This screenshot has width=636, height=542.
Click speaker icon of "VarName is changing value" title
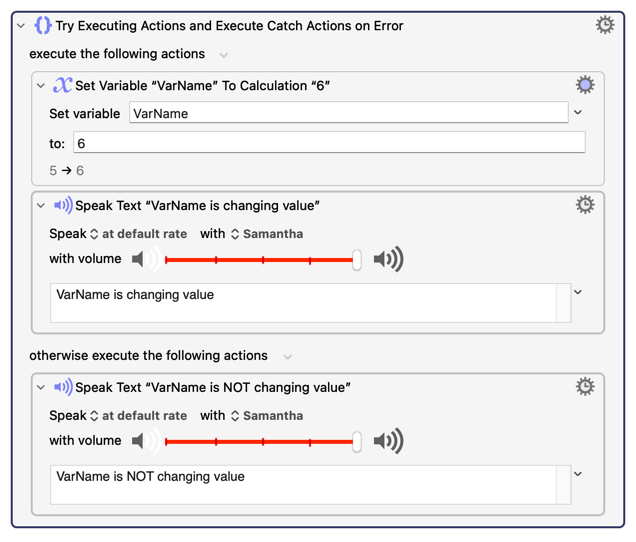(x=63, y=205)
